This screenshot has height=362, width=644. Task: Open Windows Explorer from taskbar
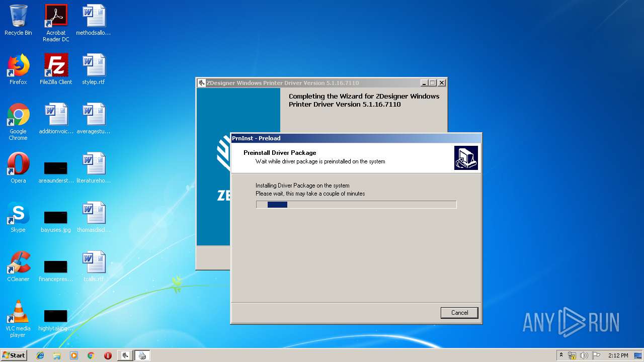point(57,355)
